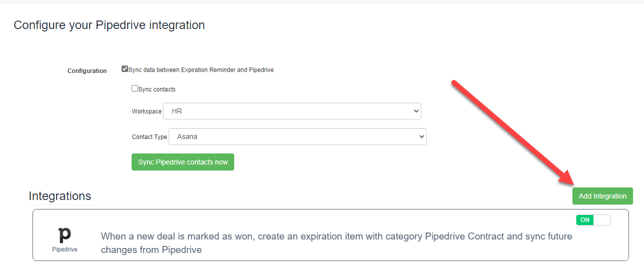Enable the Sync contacts checkbox

coord(135,88)
